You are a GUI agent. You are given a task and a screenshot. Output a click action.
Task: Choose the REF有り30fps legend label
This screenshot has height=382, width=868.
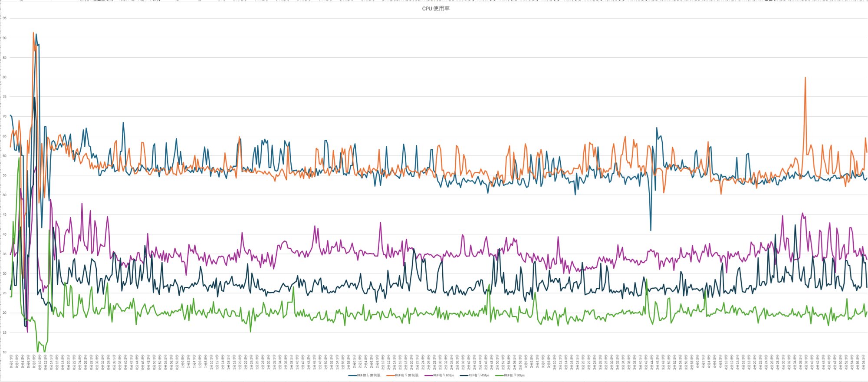(514, 375)
